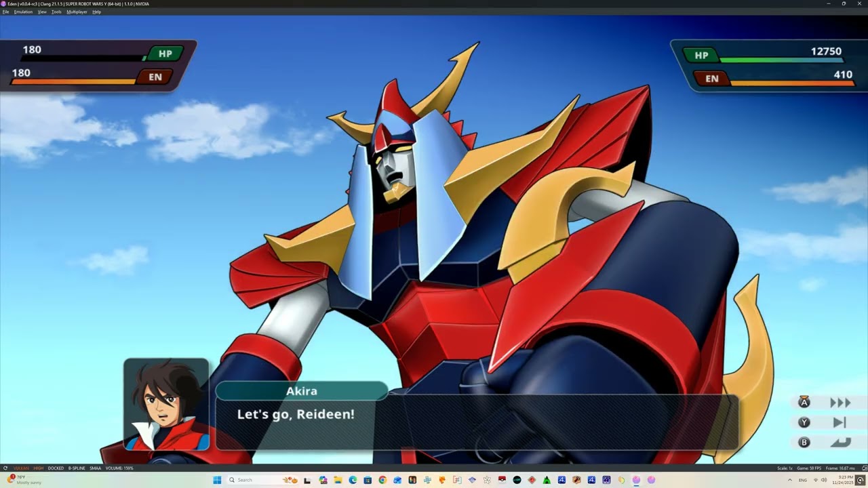Click the black Task View taskbar icon
This screenshot has width=868, height=488.
[307, 480]
